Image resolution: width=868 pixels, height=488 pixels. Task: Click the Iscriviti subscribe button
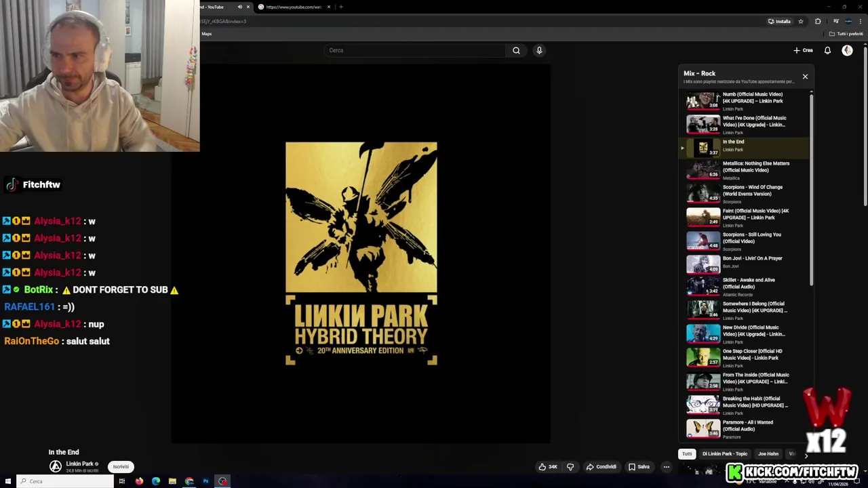tap(121, 466)
